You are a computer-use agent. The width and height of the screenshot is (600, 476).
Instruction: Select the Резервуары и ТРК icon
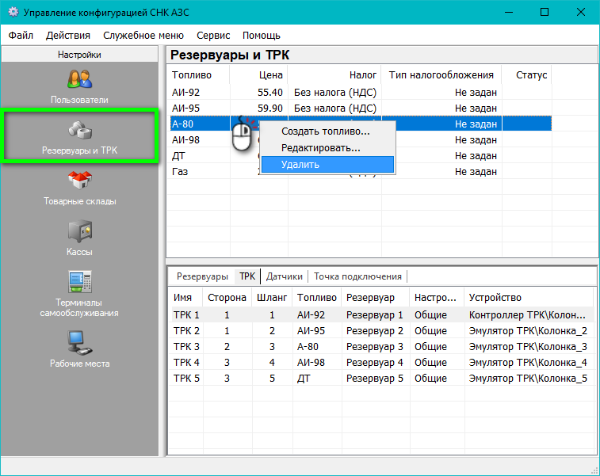click(79, 132)
